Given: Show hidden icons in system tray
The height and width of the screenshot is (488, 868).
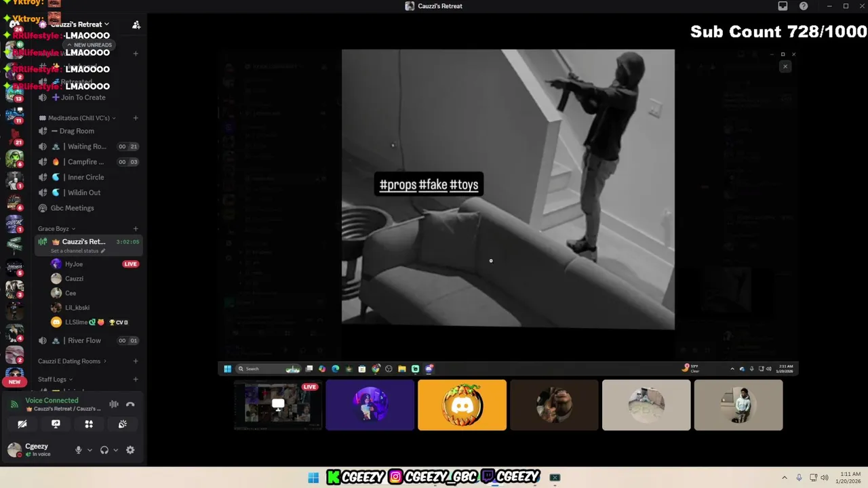Looking at the screenshot, I should [785, 478].
